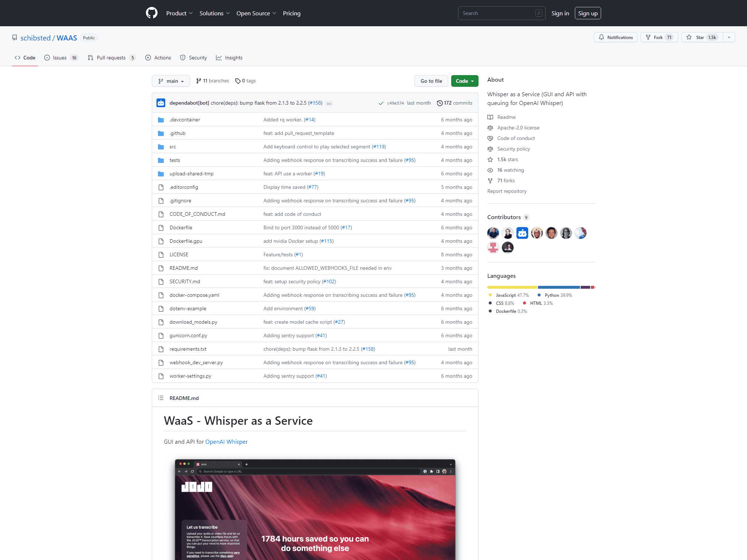Screen dimensions: 747x560
Task: Switch to the Issues tab
Action: [61, 58]
